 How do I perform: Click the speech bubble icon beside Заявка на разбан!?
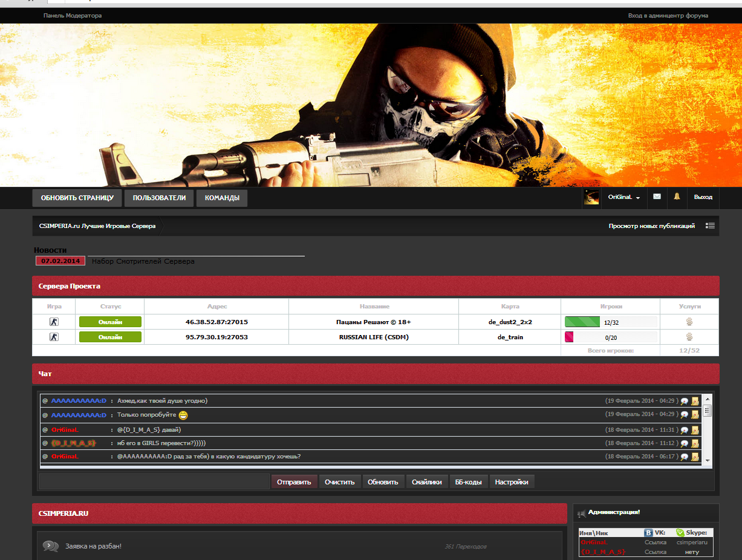[x=51, y=546]
